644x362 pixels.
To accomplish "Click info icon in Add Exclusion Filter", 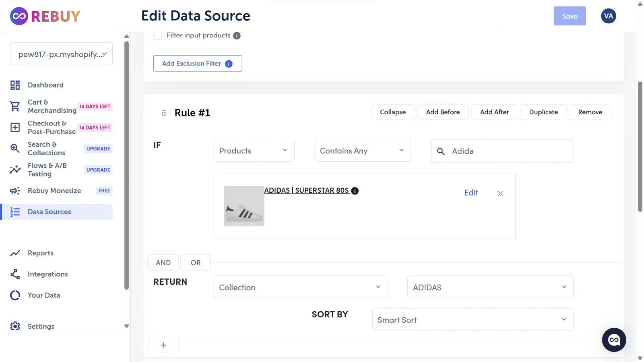I will (229, 64).
